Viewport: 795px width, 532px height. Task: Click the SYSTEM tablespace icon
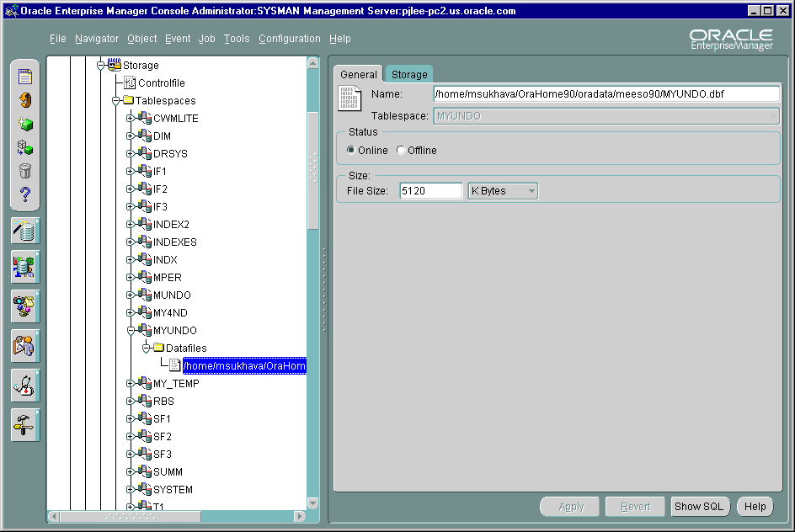(x=145, y=489)
